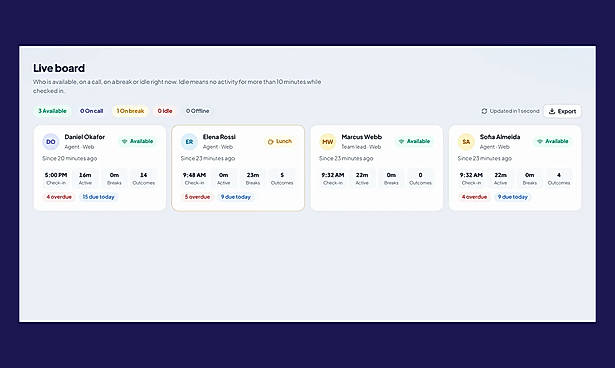Open Daniel Okafor's 4 overdue tag
Screen dimensions: 615x368
59,197
